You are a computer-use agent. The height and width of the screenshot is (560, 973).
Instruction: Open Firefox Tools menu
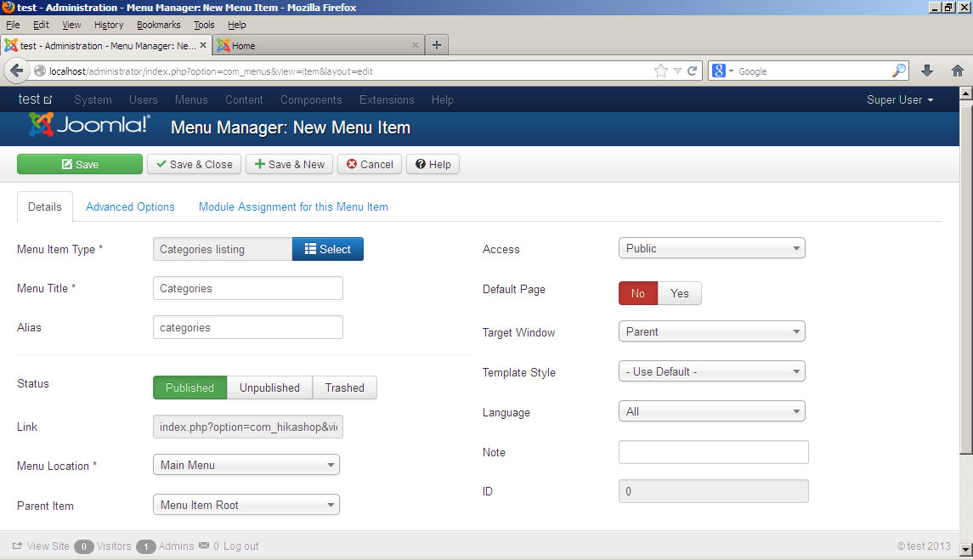click(x=204, y=25)
